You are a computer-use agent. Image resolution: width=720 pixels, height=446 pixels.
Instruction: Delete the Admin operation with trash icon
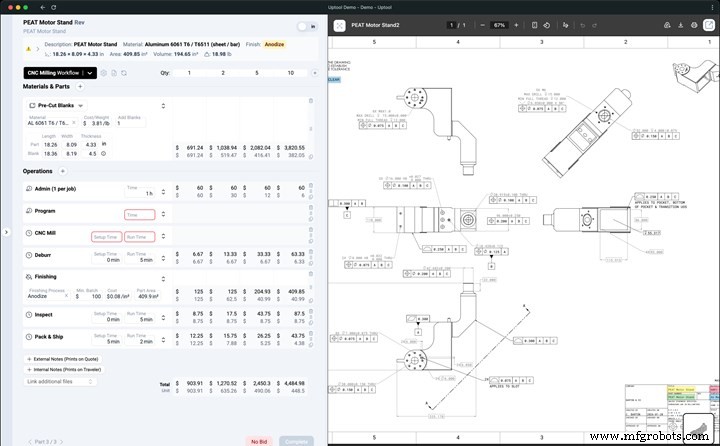click(x=311, y=186)
